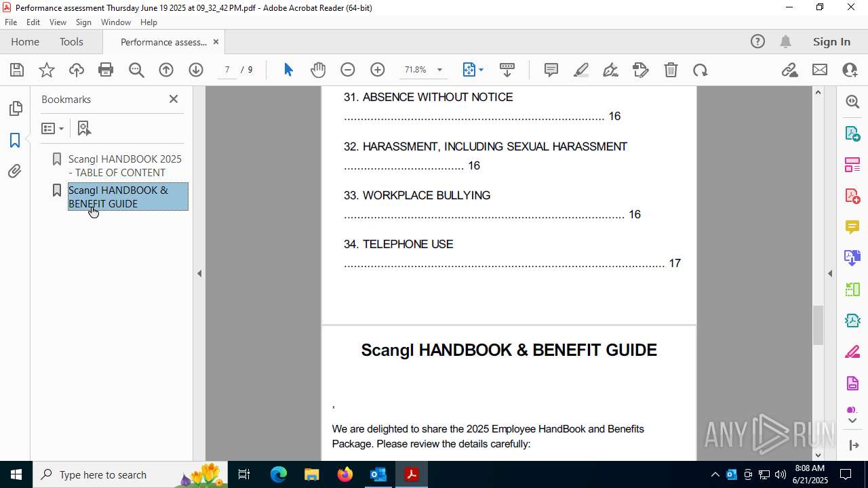Open the find text magnifier
868x488 pixels.
(136, 70)
